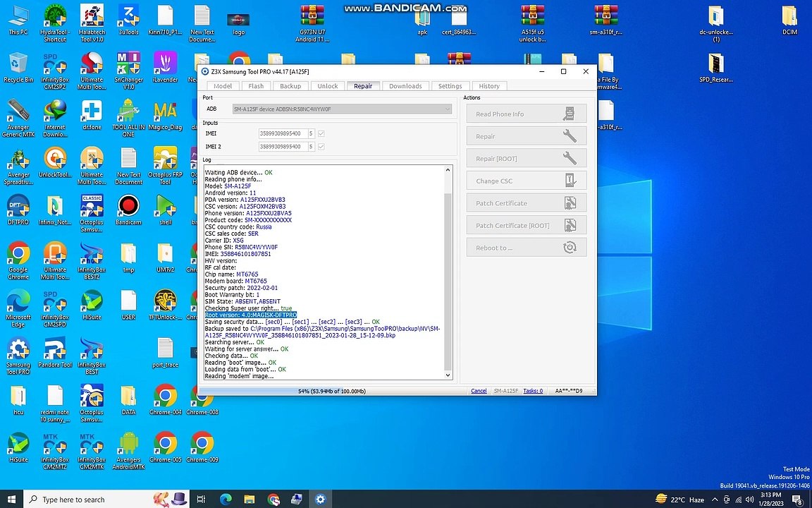Launch the dr.fone desktop icon
812x508 pixels.
(x=92, y=115)
